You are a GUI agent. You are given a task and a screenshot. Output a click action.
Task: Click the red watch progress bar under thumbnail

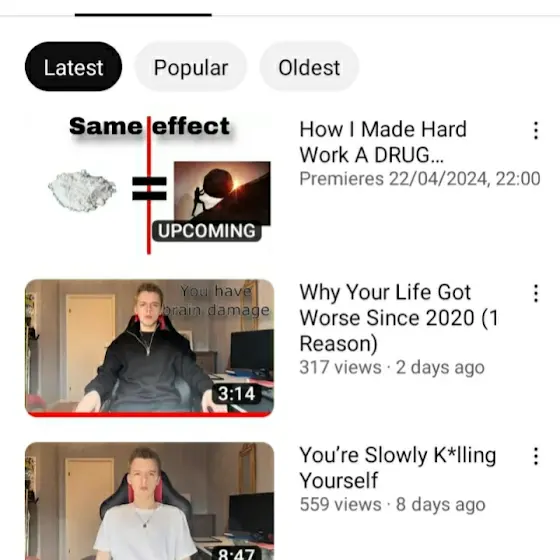[x=150, y=414]
